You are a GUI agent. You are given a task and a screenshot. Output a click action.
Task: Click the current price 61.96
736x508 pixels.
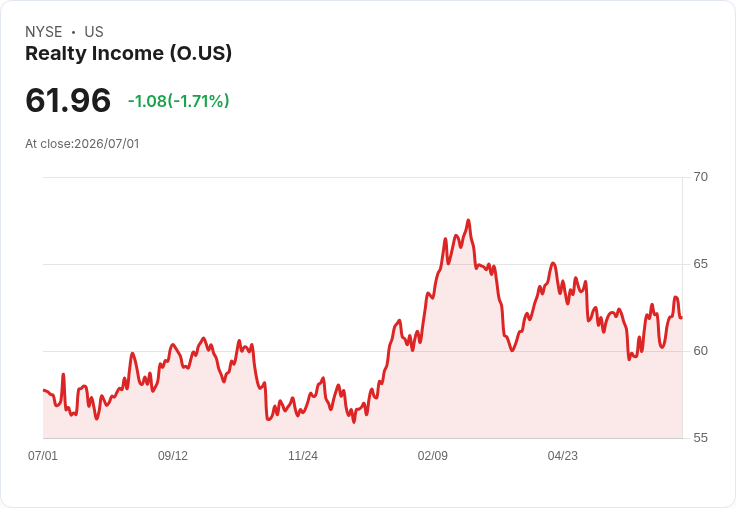(x=68, y=100)
